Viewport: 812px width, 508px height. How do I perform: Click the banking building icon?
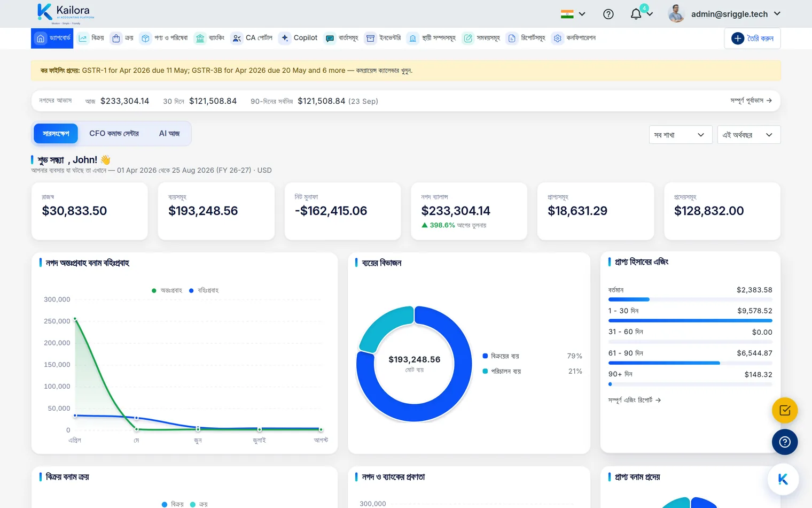(200, 39)
